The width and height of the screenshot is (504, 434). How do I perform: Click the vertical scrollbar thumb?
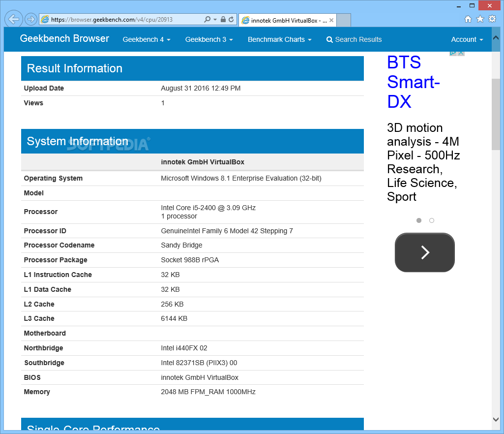pos(496,114)
